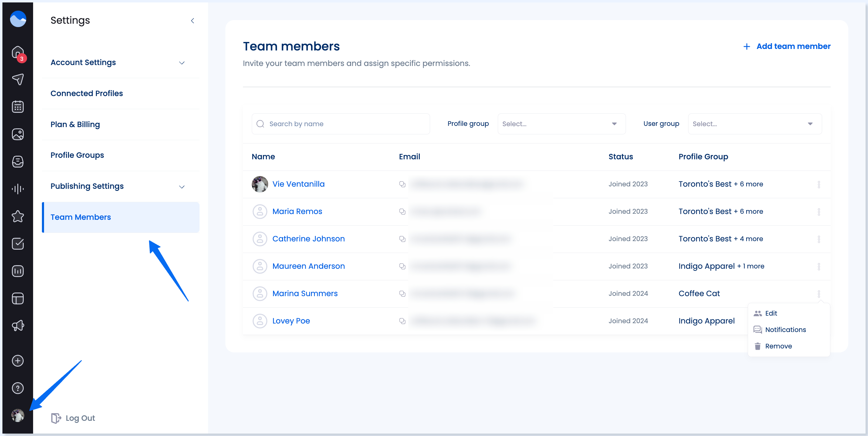Copy Vie Ventanilla's email address icon
The image size is (868, 436).
coord(402,184)
